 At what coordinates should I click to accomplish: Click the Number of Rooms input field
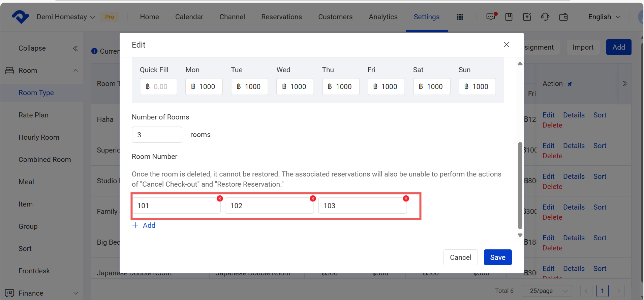157,135
